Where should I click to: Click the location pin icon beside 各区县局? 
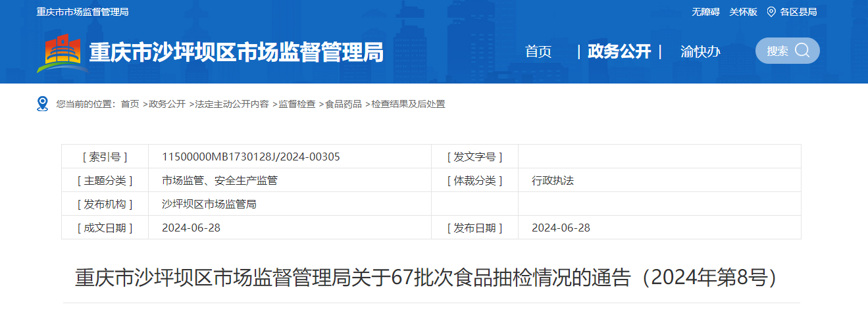click(771, 12)
